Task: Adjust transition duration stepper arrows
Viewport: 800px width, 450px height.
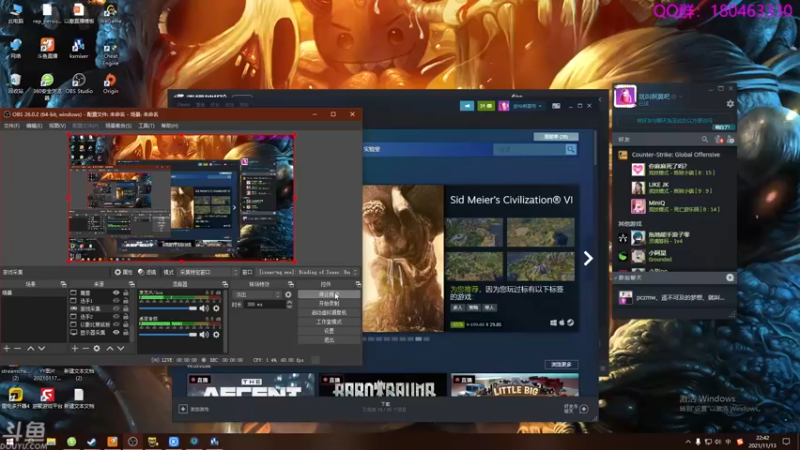Action: click(289, 305)
